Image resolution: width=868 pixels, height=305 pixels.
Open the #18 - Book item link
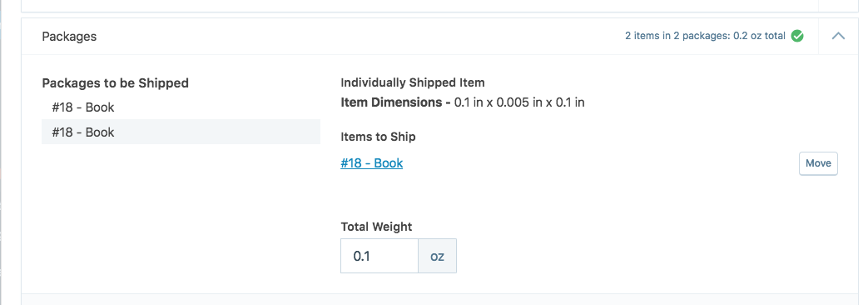[x=371, y=163]
